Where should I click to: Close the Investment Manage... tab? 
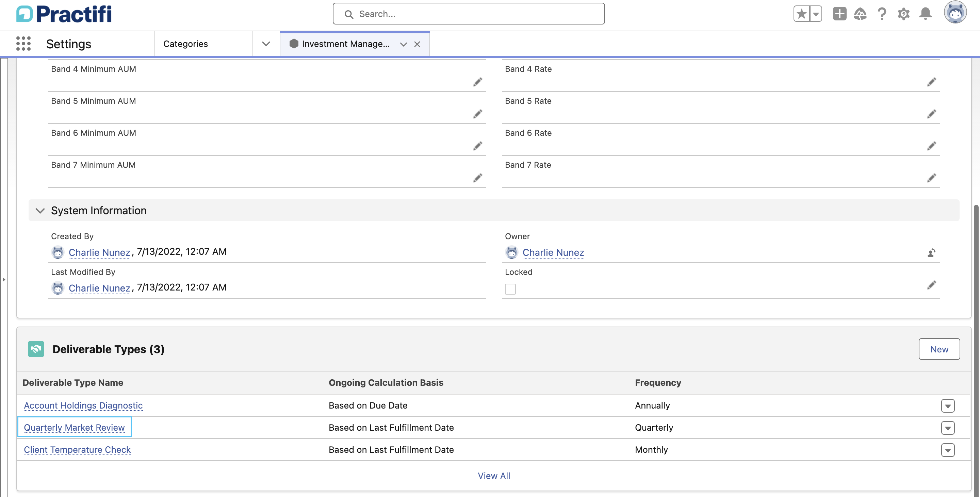(417, 45)
